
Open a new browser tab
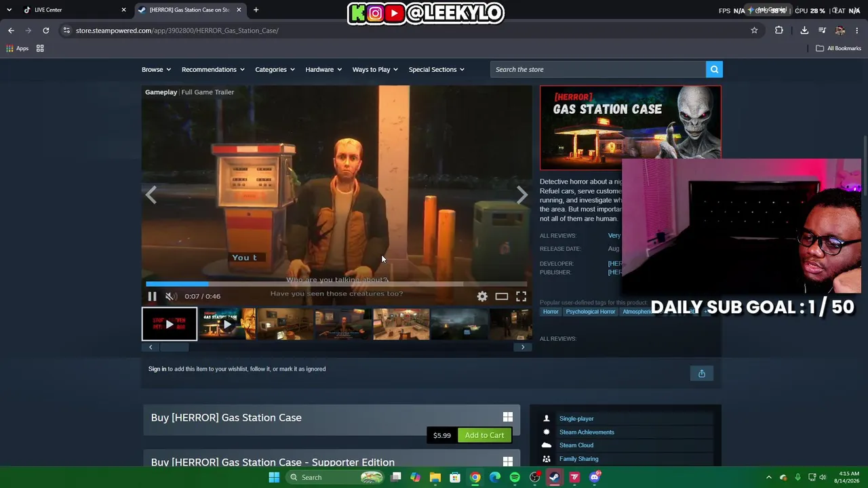point(256,10)
